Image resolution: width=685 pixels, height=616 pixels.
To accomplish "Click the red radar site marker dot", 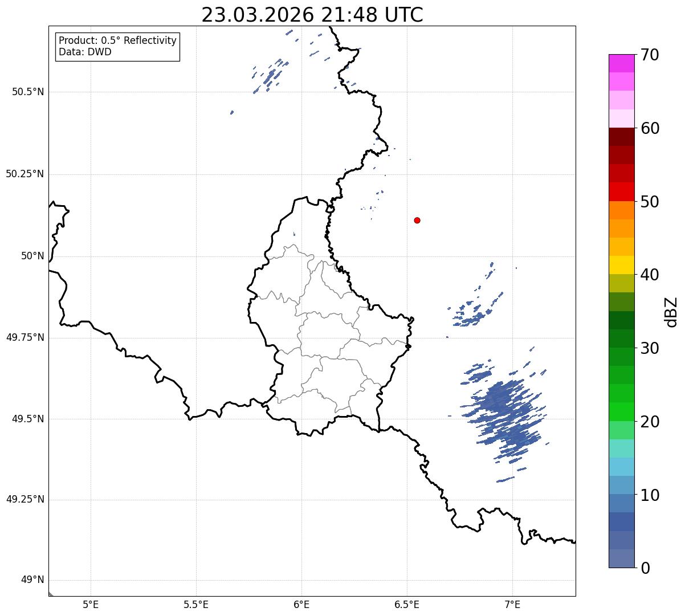I will (417, 220).
